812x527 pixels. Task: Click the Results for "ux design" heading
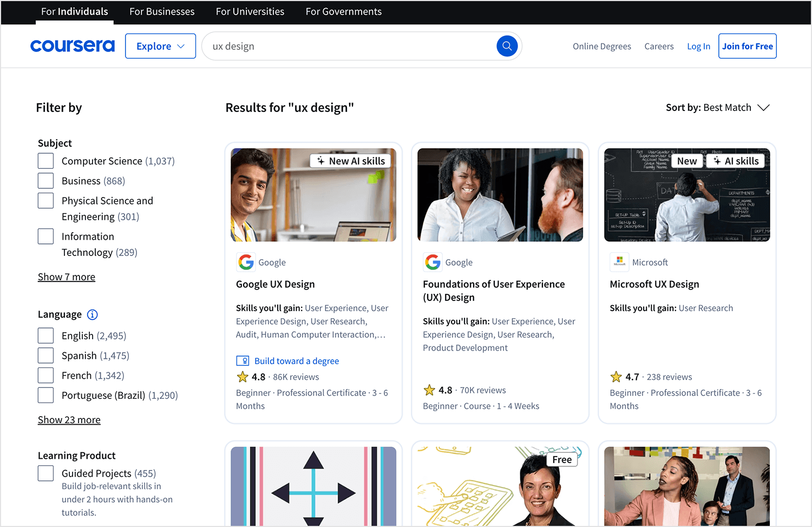point(290,108)
